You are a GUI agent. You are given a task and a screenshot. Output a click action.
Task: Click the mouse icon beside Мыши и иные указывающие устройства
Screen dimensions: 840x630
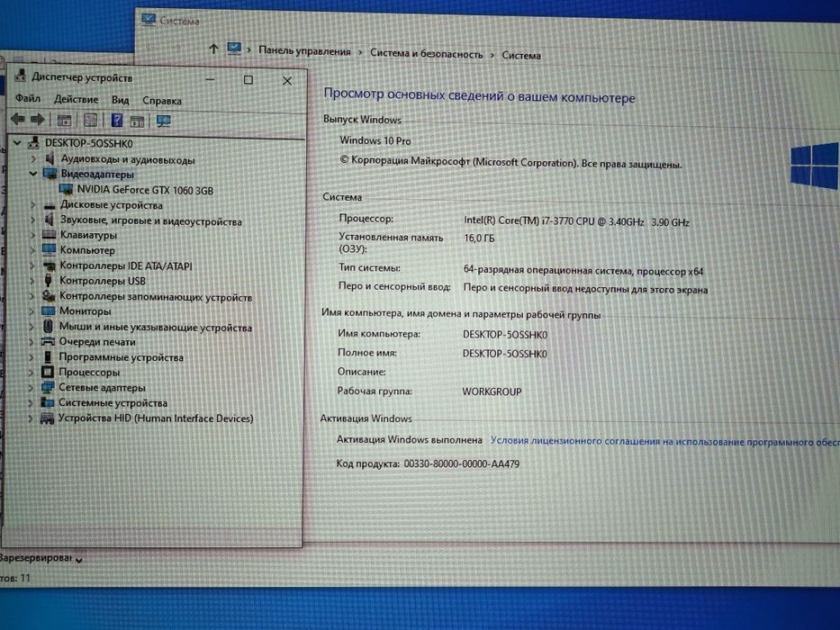click(x=48, y=326)
